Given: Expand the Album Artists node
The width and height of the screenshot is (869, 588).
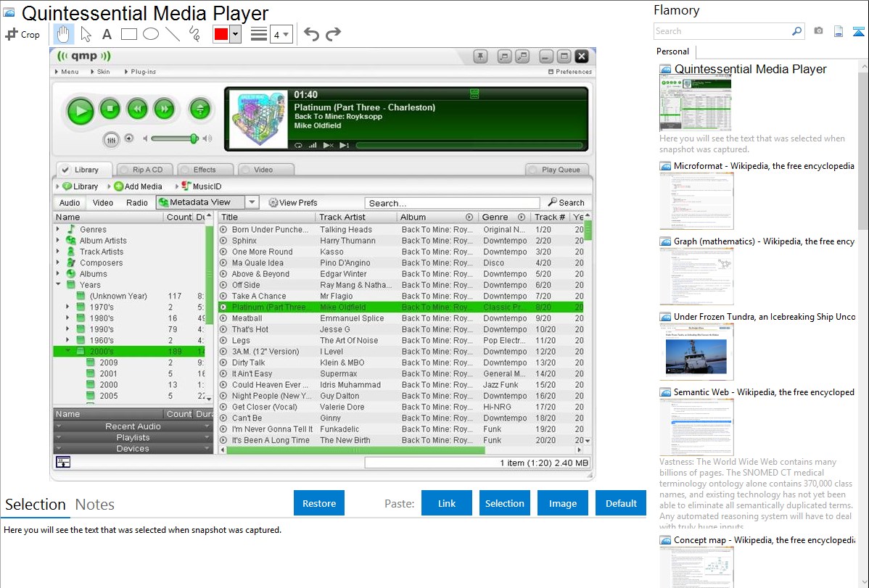Looking at the screenshot, I should (57, 240).
